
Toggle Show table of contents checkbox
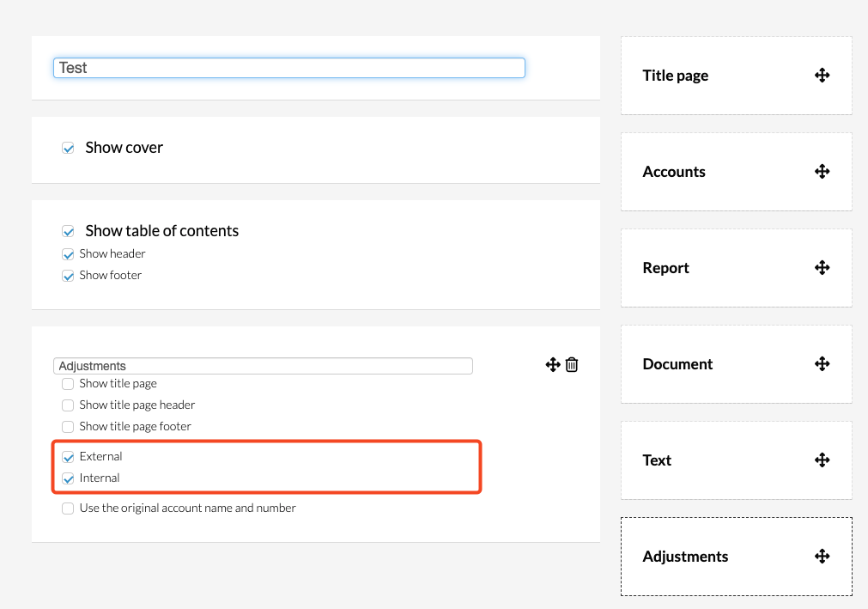(69, 231)
